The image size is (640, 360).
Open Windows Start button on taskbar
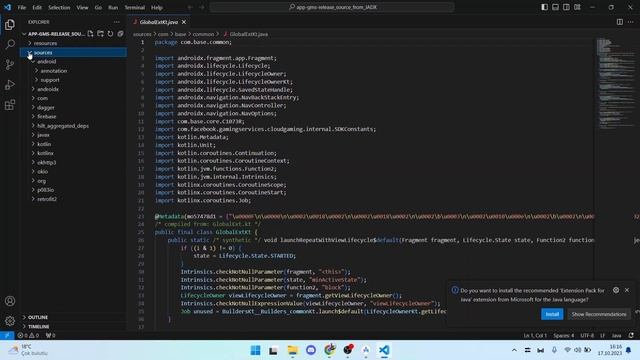coord(256,350)
